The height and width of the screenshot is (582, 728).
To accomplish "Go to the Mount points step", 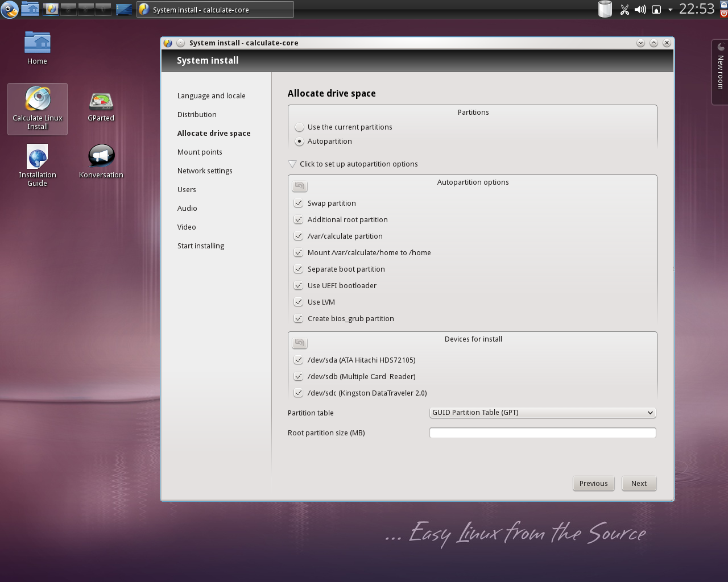I will click(x=200, y=152).
